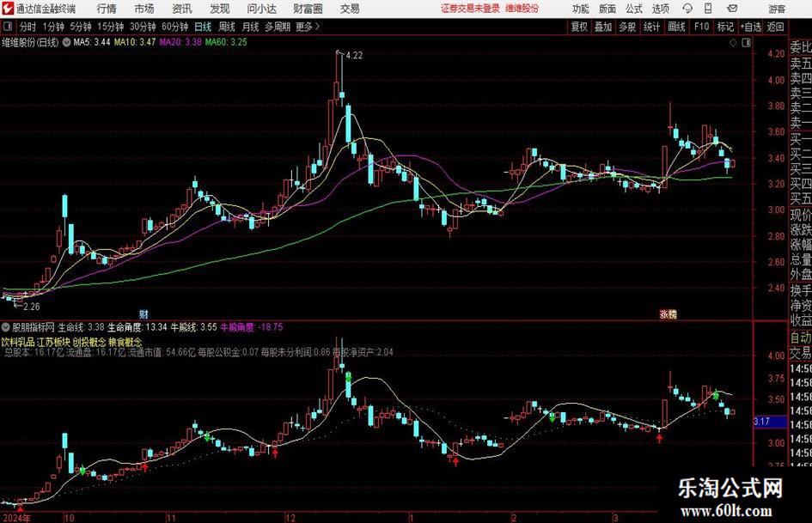Toggle the left sidebar panel icon
The image size is (812, 523).
(x=8, y=27)
